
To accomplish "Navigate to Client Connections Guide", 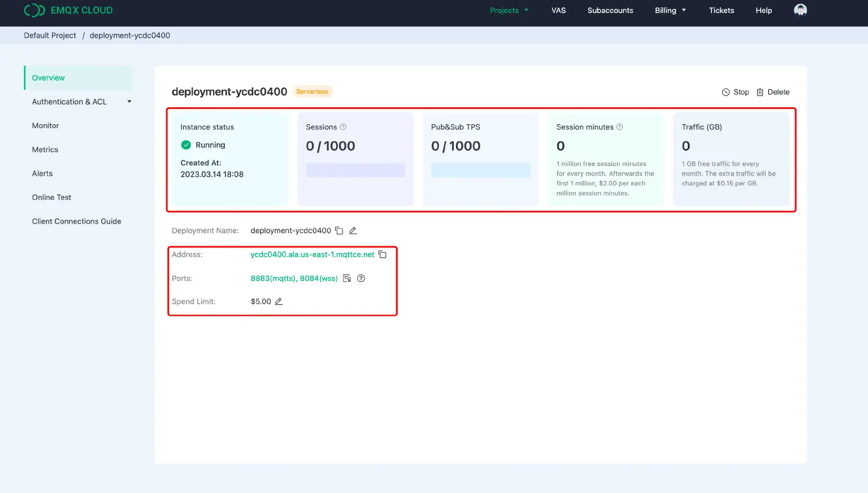I will tap(77, 221).
